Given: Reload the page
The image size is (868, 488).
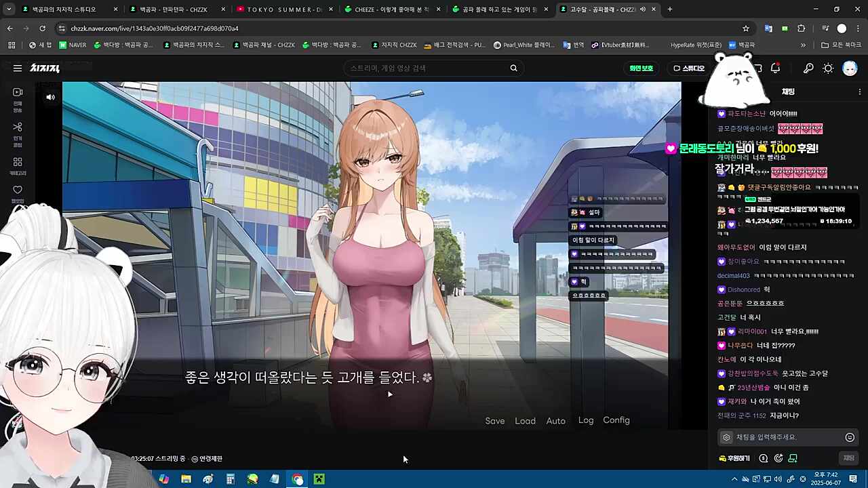Looking at the screenshot, I should [42, 28].
